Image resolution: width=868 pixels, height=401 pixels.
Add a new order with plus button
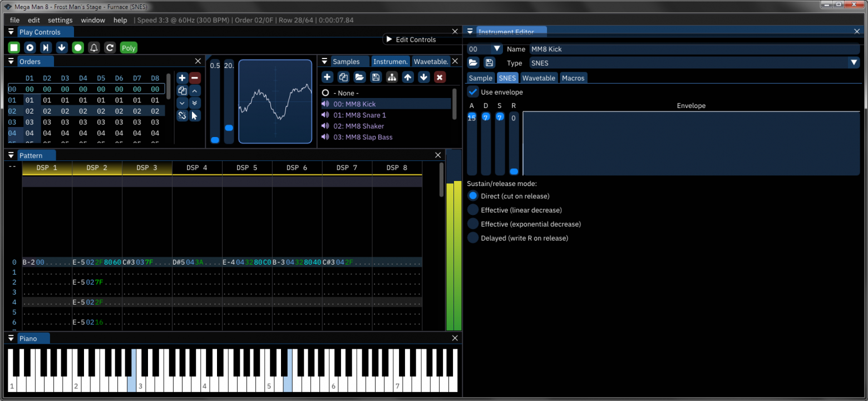(182, 78)
